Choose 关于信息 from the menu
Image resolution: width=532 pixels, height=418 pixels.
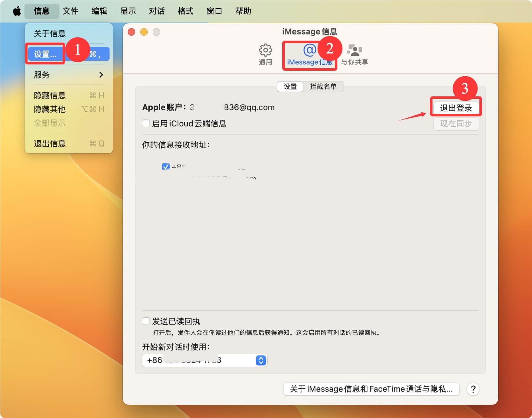tap(49, 33)
